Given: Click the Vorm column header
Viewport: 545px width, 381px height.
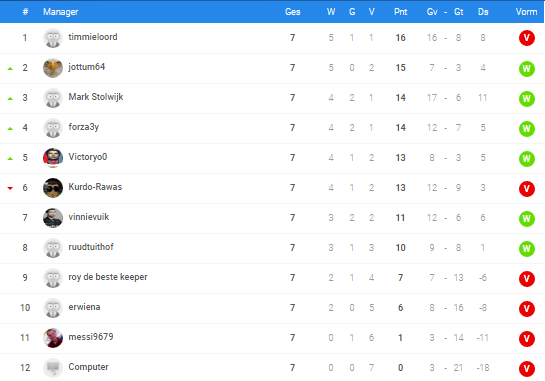Looking at the screenshot, I should coord(526,12).
